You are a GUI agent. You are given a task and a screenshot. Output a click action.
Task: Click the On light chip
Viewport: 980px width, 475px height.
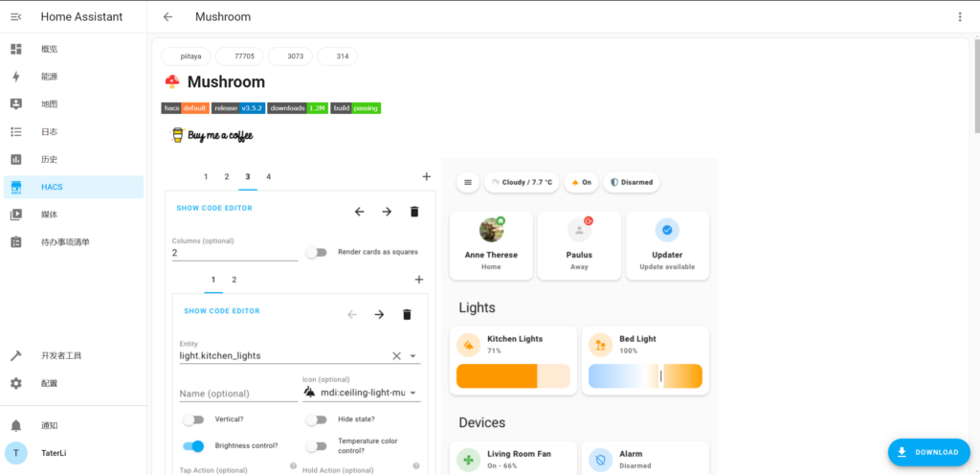click(581, 183)
